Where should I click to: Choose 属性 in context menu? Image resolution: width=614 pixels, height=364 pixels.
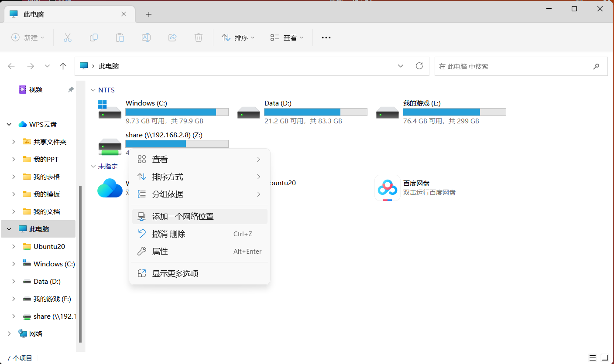pyautogui.click(x=199, y=252)
